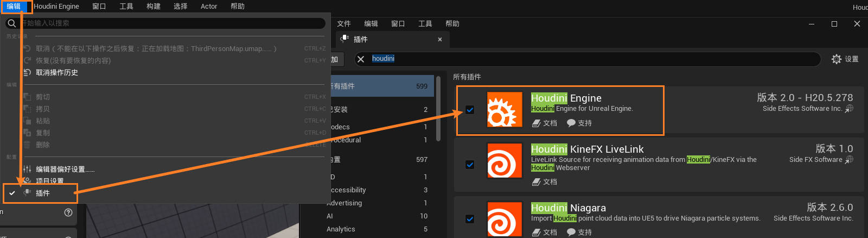Open Side Effects Software vendor link for Houdini Engine
This screenshot has width=868, height=238.
(x=850, y=109)
